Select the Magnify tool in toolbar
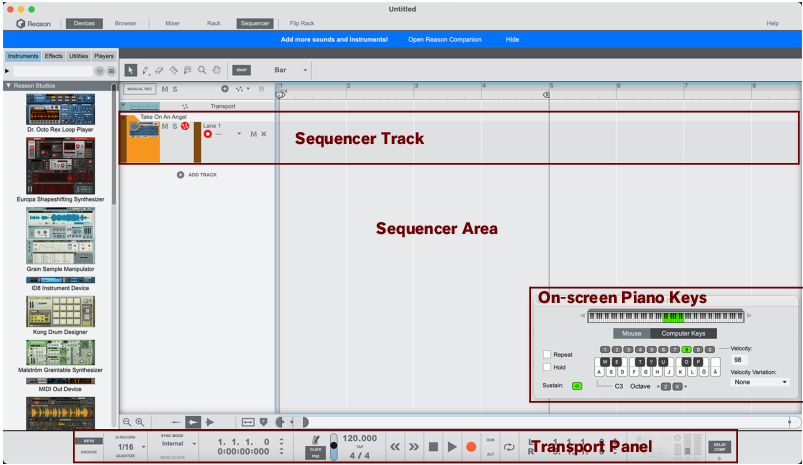The height and width of the screenshot is (465, 803). click(x=201, y=70)
